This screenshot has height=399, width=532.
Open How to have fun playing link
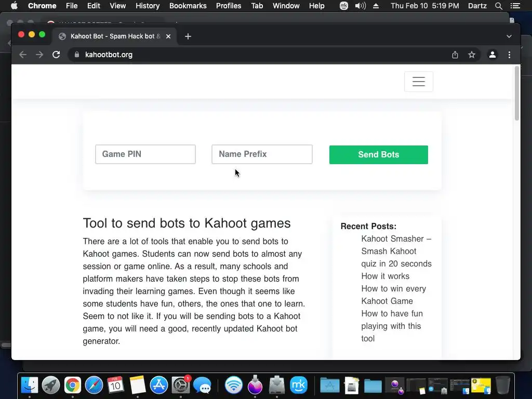(392, 326)
